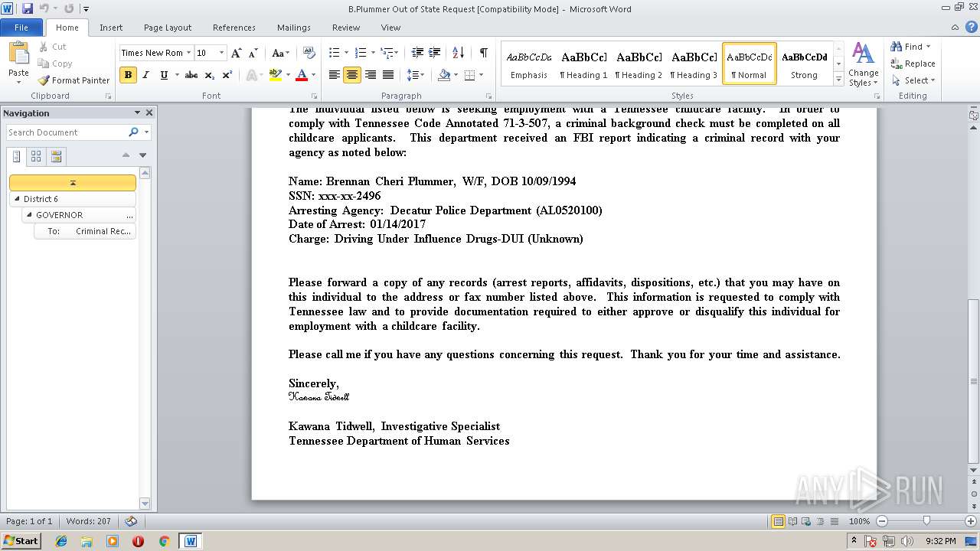The height and width of the screenshot is (551, 980).
Task: Align text right
Action: [371, 75]
